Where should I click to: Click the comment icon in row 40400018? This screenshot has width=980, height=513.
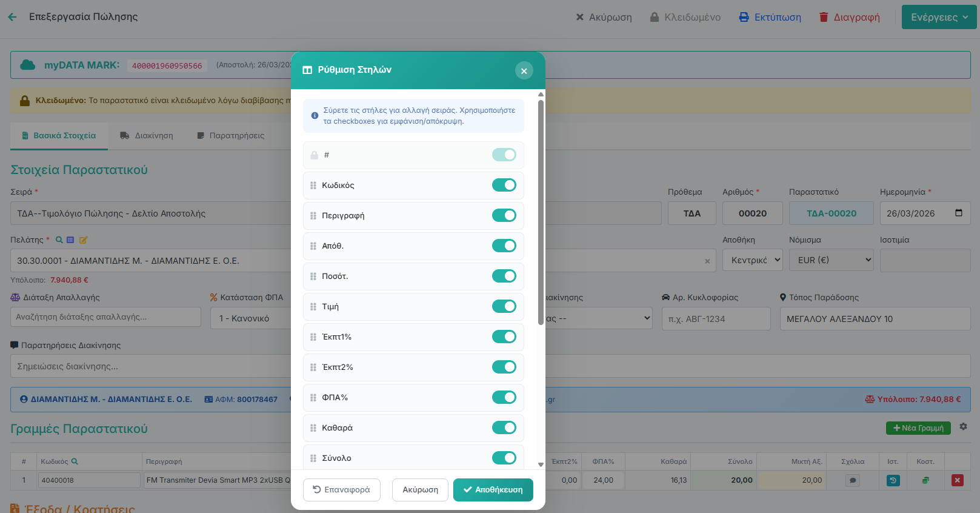[853, 480]
